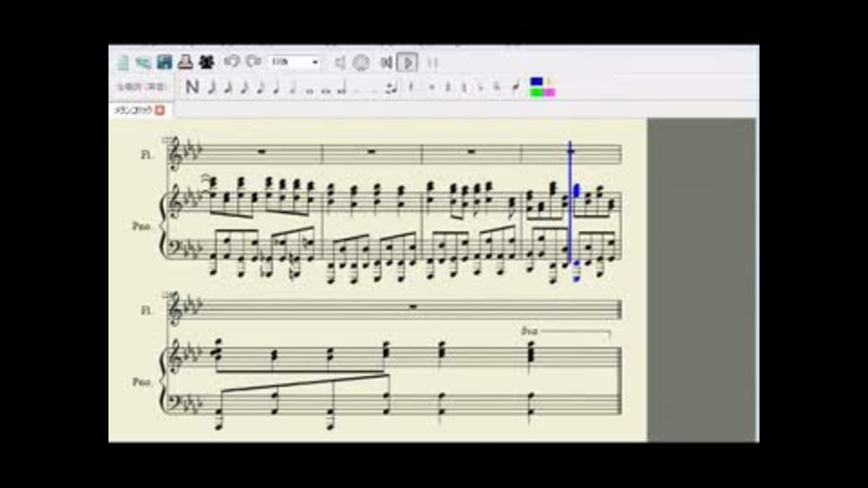Select the blue voice color swatch
868x488 pixels.
pyautogui.click(x=536, y=82)
